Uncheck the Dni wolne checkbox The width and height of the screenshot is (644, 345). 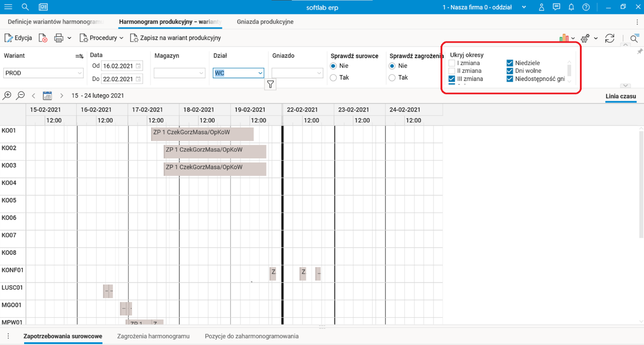510,71
